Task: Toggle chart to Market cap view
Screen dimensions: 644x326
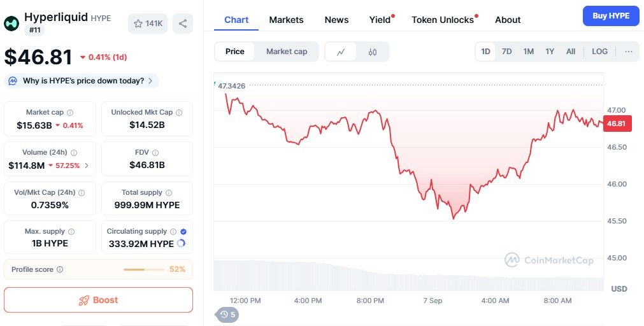Action: coord(286,52)
